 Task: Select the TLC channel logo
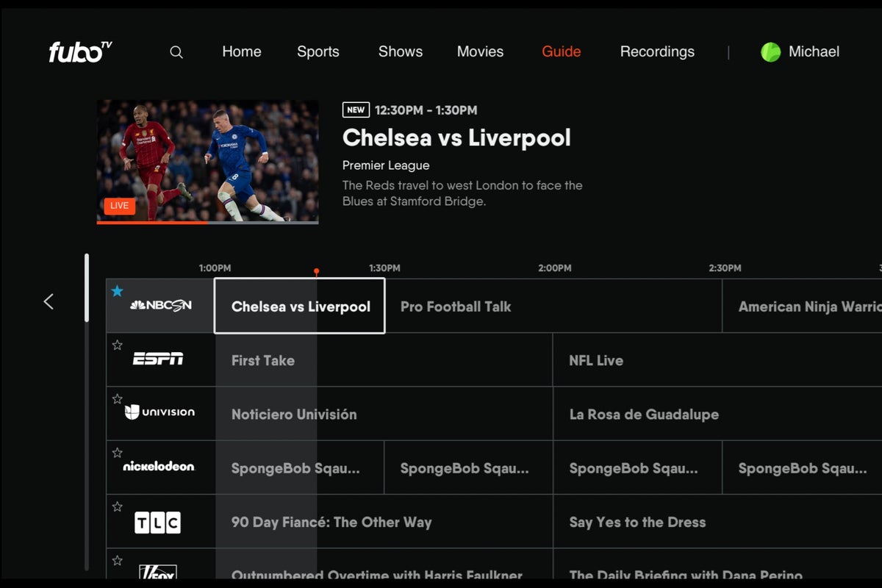pos(157,523)
